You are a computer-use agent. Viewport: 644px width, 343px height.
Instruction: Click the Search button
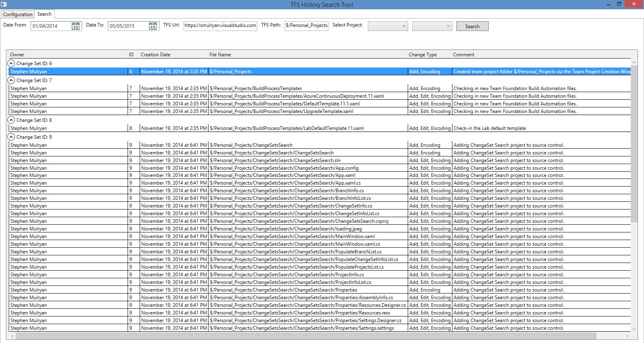click(x=472, y=27)
